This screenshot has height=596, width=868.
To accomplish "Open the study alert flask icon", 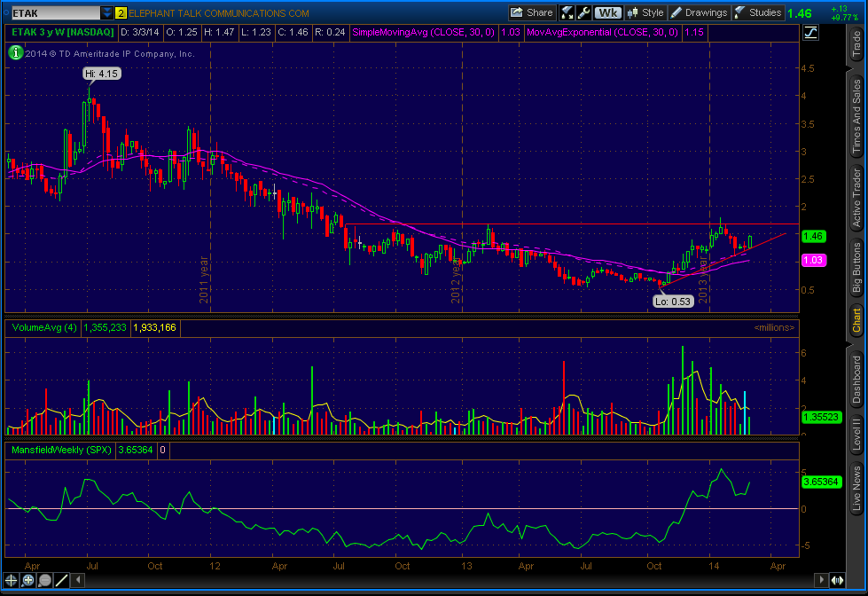I will point(567,12).
